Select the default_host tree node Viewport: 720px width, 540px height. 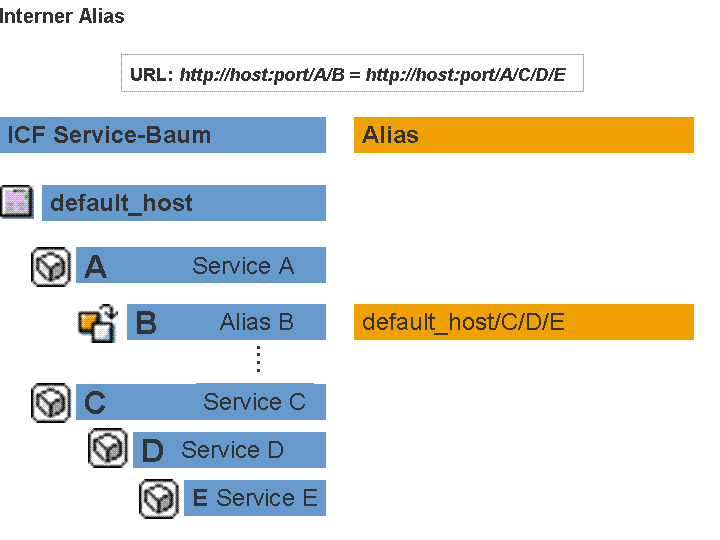pyautogui.click(x=184, y=203)
